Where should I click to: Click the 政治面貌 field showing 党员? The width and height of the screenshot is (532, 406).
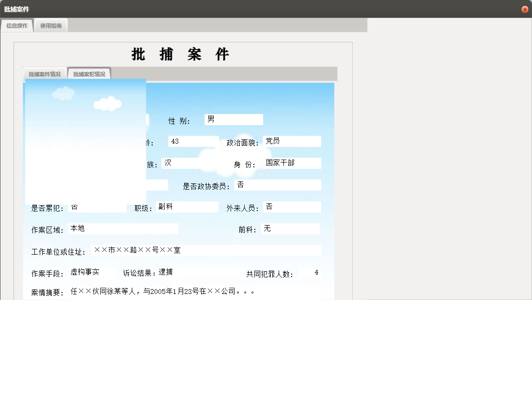pyautogui.click(x=292, y=141)
